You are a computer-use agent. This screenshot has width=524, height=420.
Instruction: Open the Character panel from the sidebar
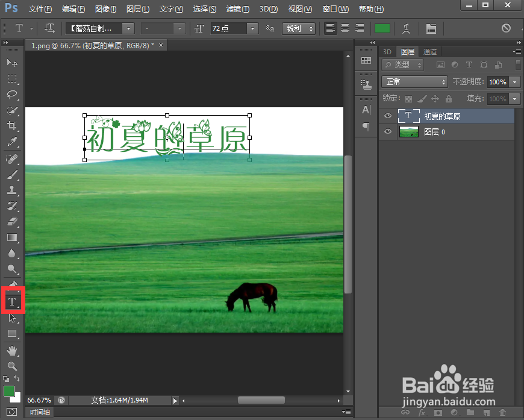click(x=366, y=110)
